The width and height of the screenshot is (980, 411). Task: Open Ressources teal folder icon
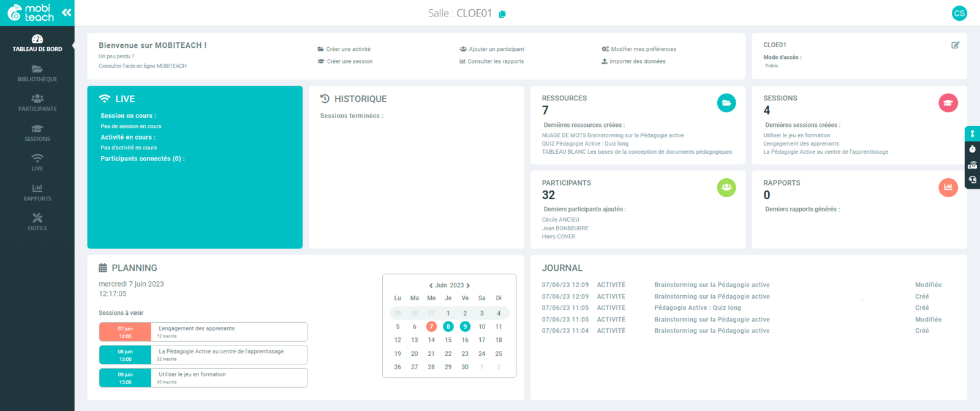pyautogui.click(x=726, y=103)
